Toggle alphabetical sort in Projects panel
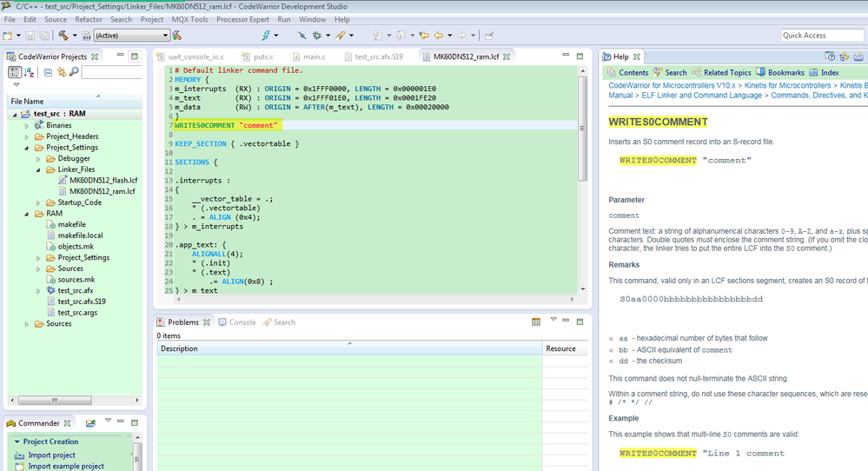The width and height of the screenshot is (868, 471). coord(29,72)
